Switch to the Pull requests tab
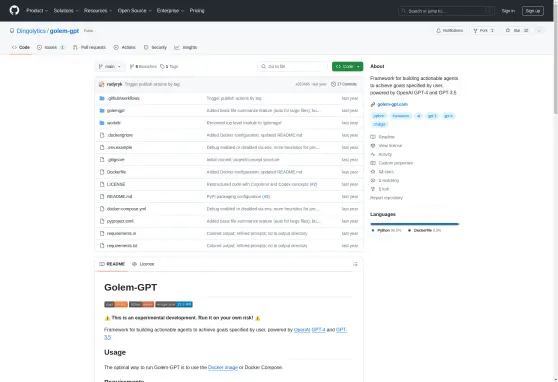Viewport: 558px width, 382px height. pos(89,47)
